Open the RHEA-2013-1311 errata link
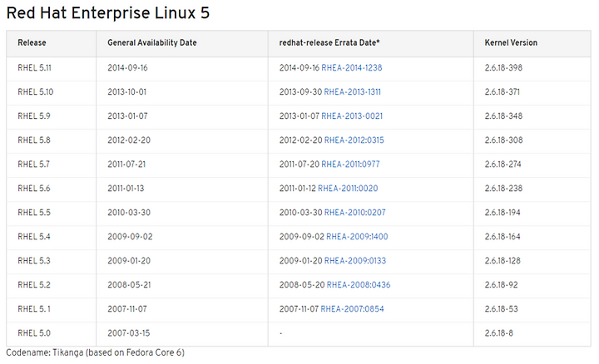 click(352, 92)
